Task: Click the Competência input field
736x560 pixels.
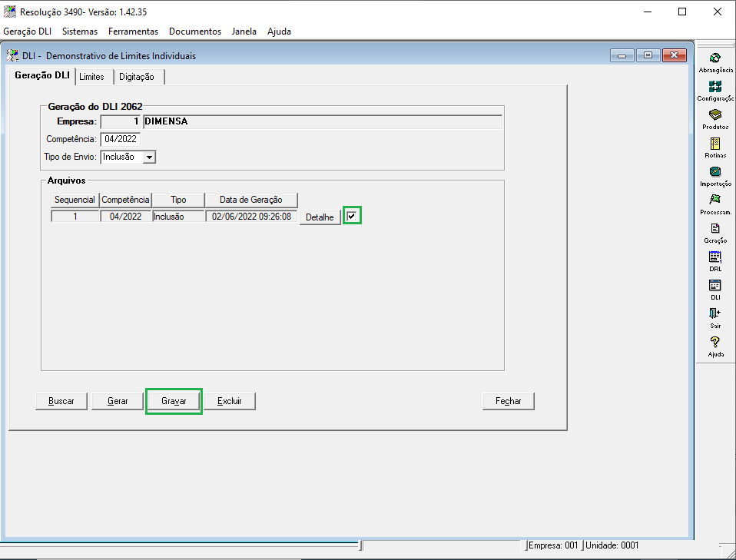Action: point(121,139)
